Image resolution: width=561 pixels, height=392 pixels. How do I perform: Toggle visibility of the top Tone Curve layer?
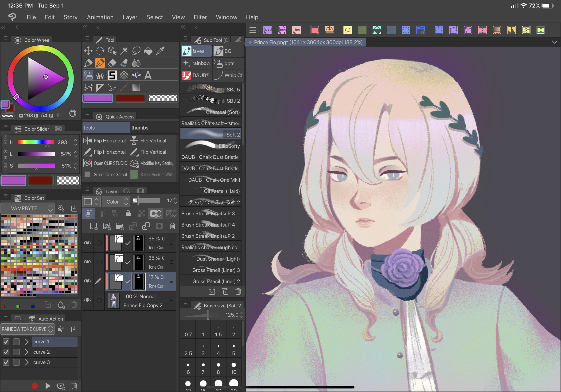(x=87, y=243)
